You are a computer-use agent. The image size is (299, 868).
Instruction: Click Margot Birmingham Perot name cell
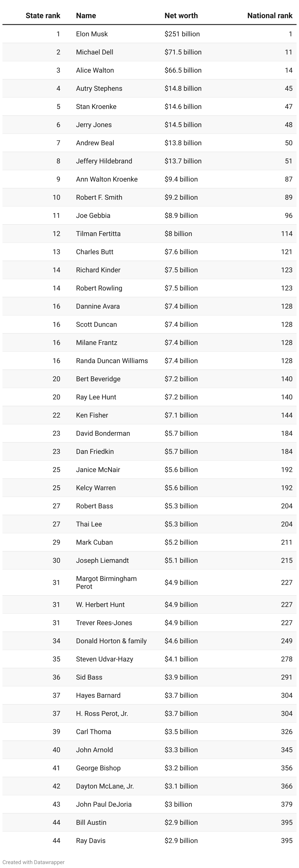[x=106, y=582]
